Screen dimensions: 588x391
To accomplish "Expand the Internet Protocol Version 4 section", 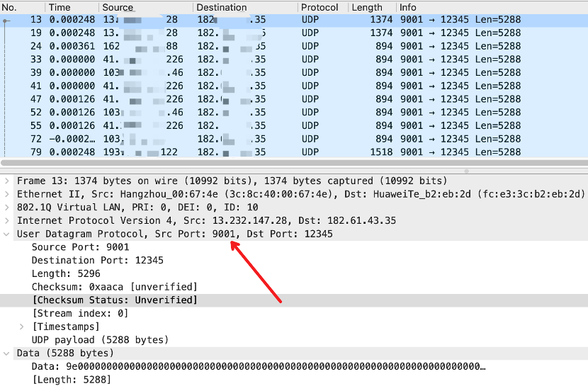I will [7, 221].
